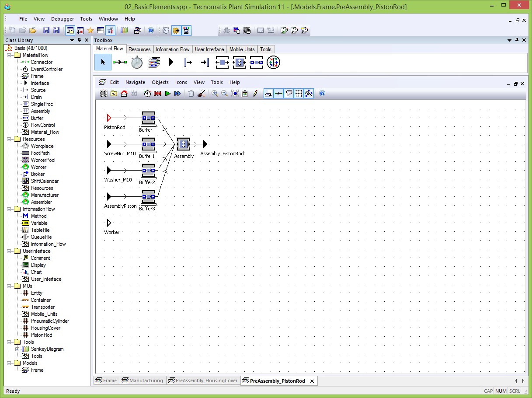The width and height of the screenshot is (532, 398).
Task: Reset the simulation with red rewind icon
Action: 157,94
